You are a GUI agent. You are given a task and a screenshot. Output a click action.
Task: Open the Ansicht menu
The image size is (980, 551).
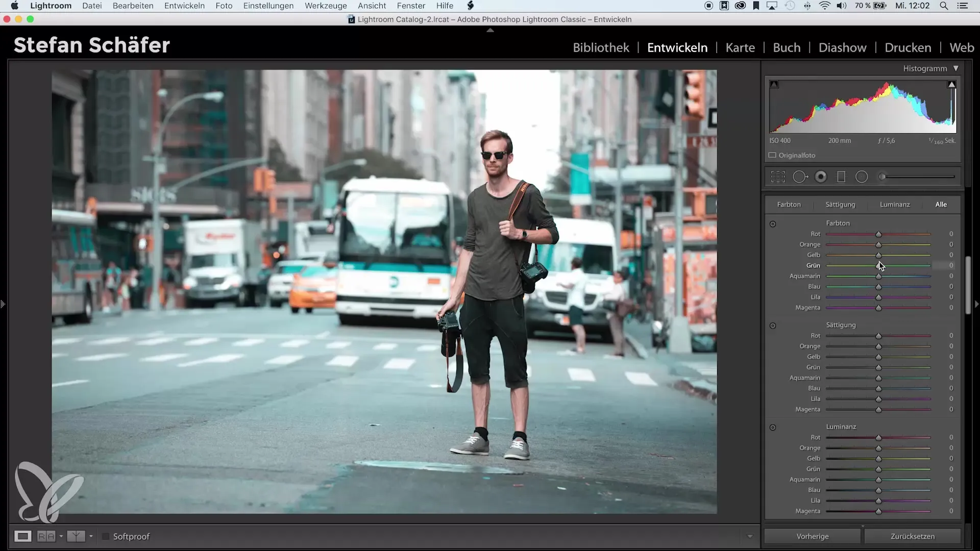(372, 6)
